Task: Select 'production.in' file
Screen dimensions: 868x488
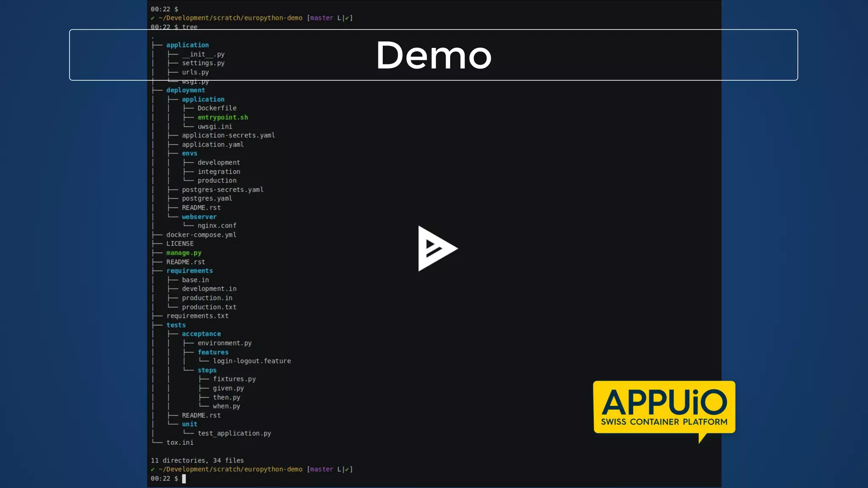Action: (x=207, y=298)
